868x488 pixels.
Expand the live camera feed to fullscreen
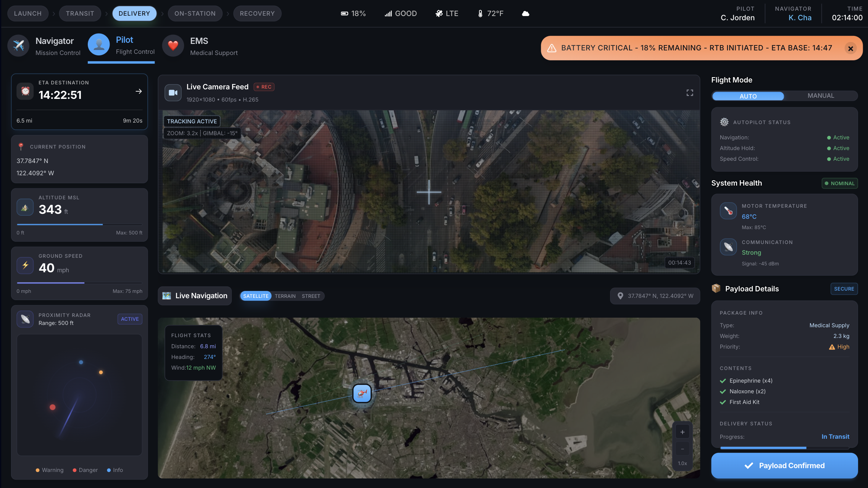pos(689,93)
